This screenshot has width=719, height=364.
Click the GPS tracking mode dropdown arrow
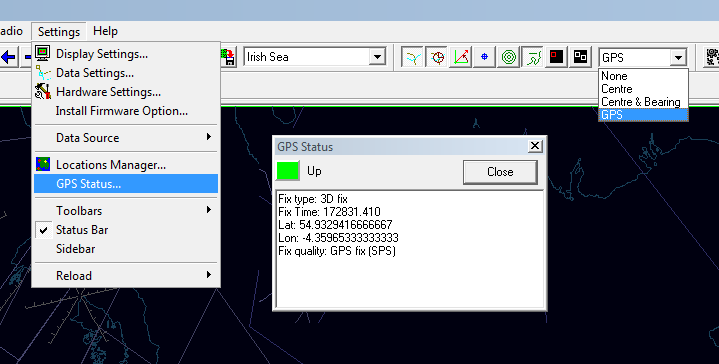click(x=678, y=58)
